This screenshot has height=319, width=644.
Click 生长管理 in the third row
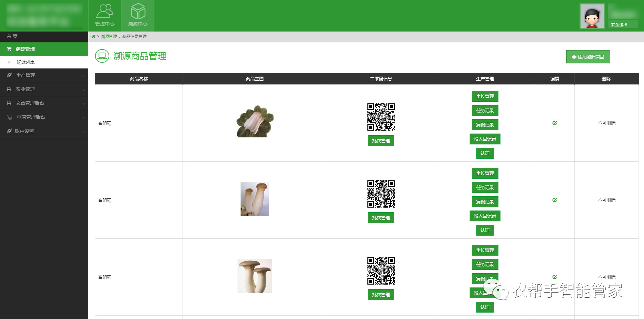coord(485,250)
